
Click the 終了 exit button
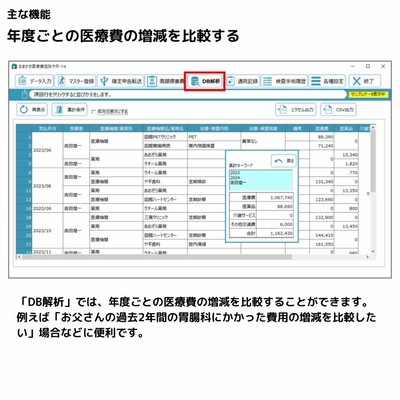364,81
